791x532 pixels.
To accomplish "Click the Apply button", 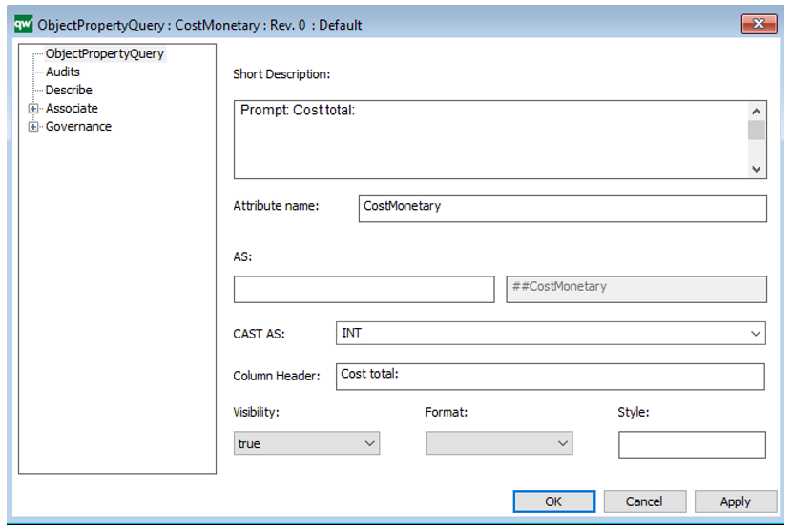I will point(735,501).
